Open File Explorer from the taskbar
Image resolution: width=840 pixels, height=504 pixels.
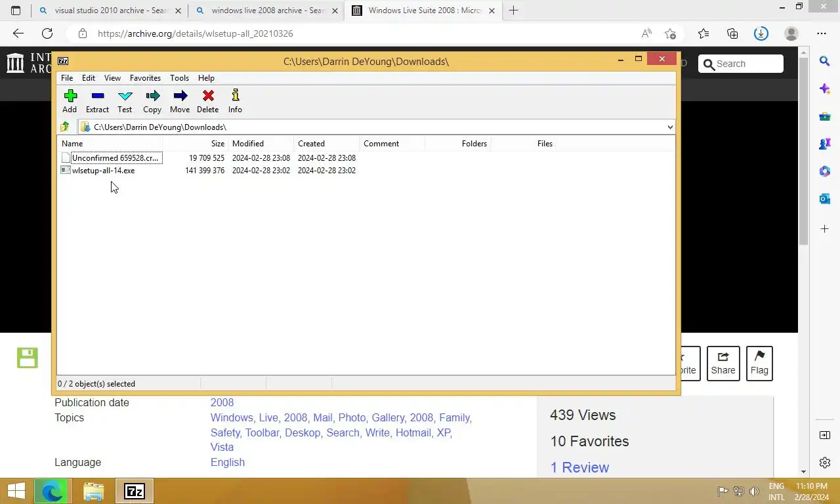[x=94, y=491]
